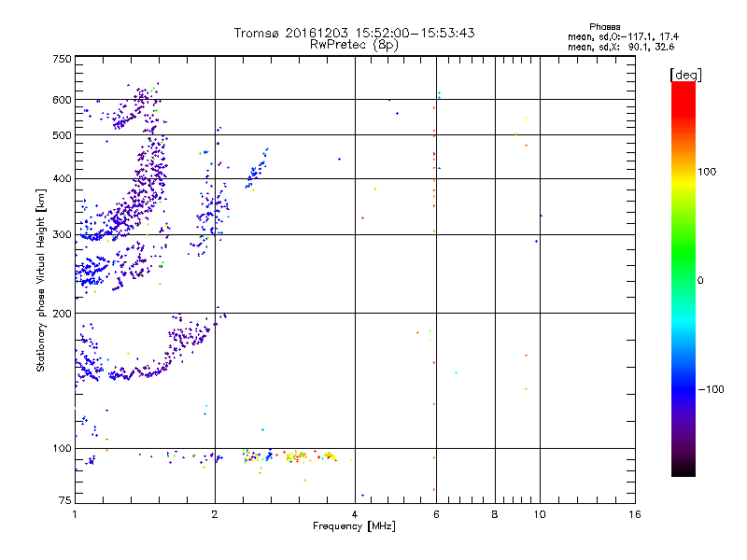Click the colorbar tick label "100"
The height and width of the screenshot is (560, 747).
(x=707, y=172)
